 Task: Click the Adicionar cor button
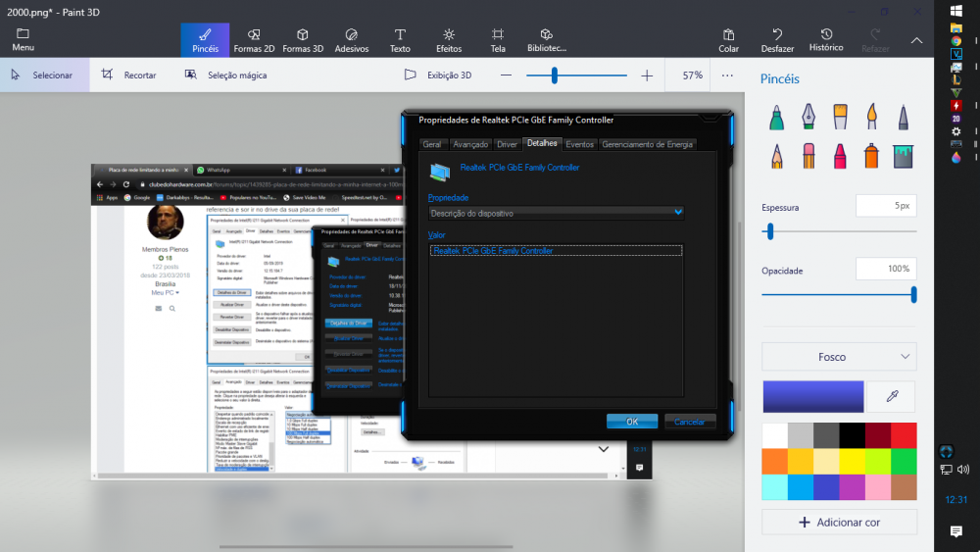[x=839, y=523]
